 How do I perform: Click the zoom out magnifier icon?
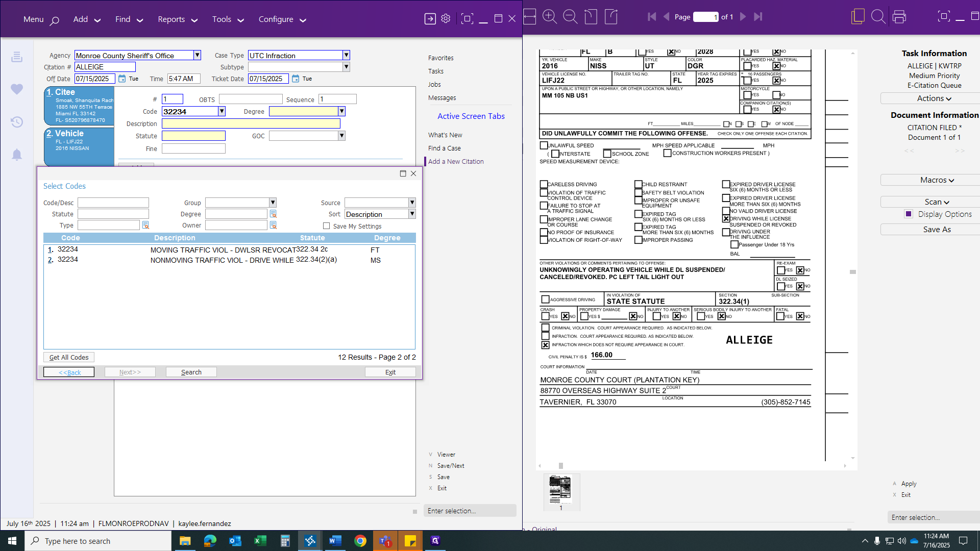pyautogui.click(x=570, y=17)
